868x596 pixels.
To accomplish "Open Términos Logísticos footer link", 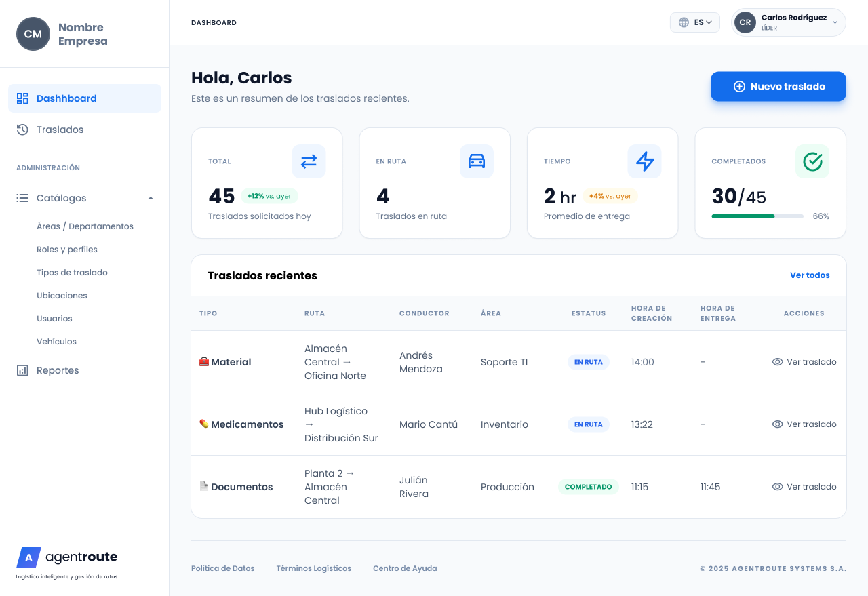I will coord(314,568).
